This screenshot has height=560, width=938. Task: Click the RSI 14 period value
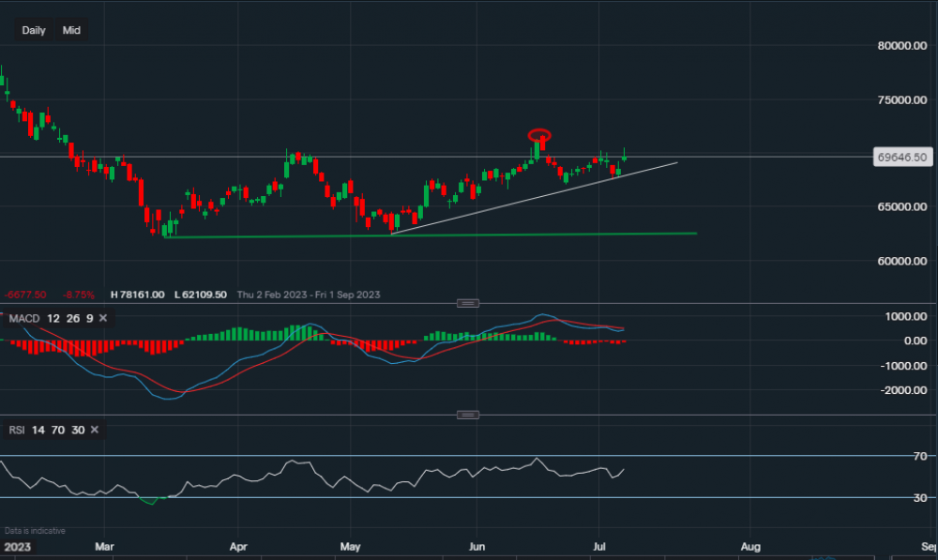38,430
